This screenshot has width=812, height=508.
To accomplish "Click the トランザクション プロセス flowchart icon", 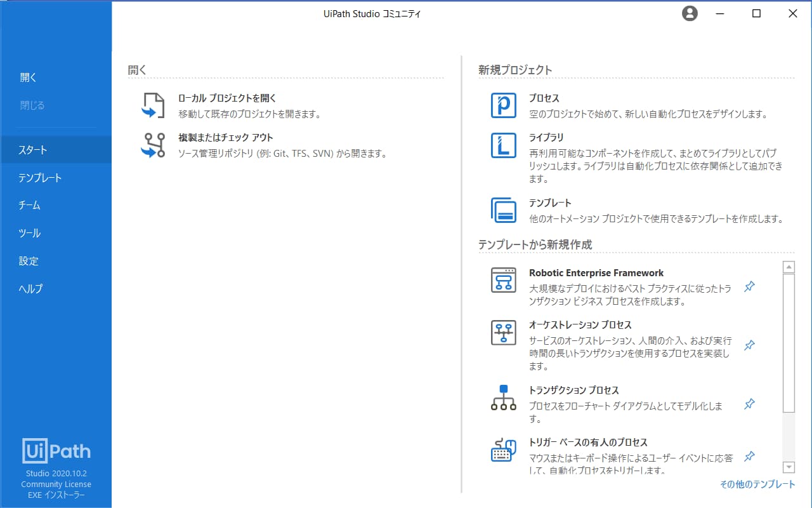I will click(504, 398).
